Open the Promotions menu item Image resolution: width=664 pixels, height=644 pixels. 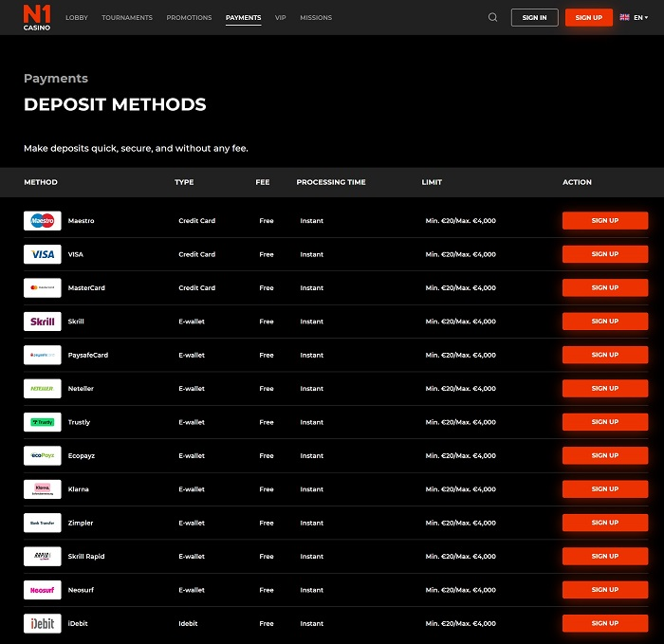[x=189, y=17]
